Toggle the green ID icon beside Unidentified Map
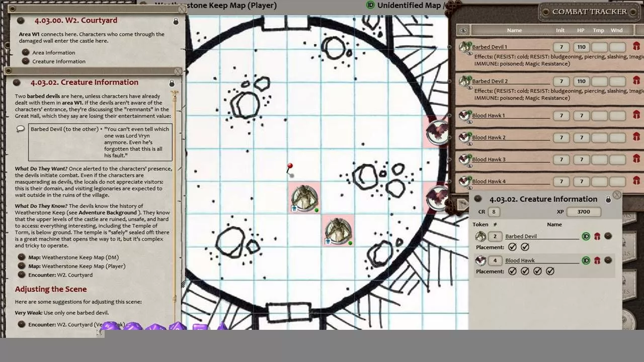This screenshot has height=362, width=644. (371, 5)
